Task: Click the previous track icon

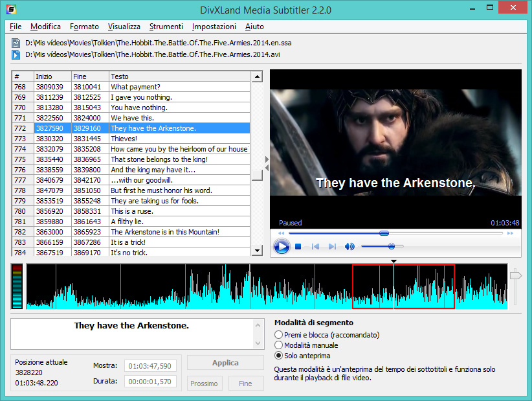Action: (316, 247)
